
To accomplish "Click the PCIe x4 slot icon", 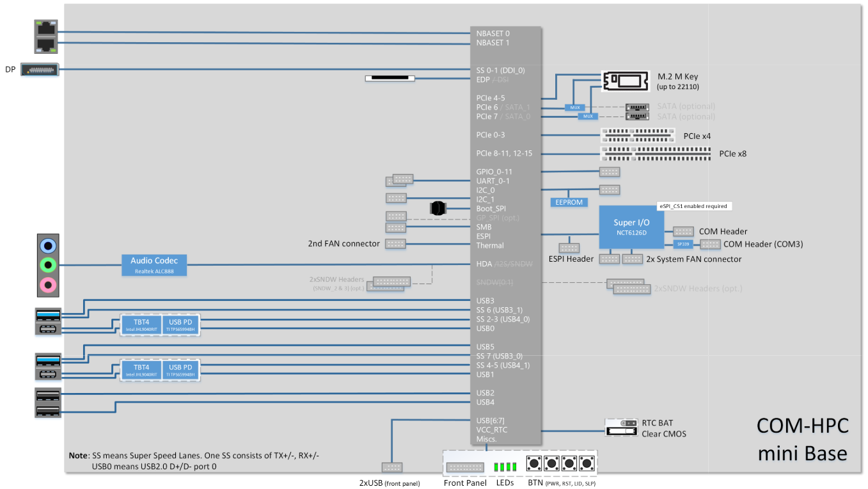I will (637, 135).
